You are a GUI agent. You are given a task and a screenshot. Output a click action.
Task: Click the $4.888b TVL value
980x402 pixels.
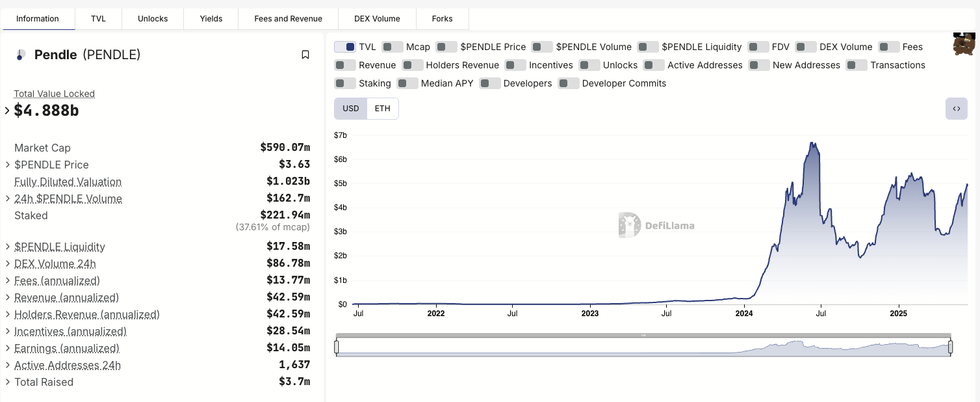pyautogui.click(x=46, y=111)
